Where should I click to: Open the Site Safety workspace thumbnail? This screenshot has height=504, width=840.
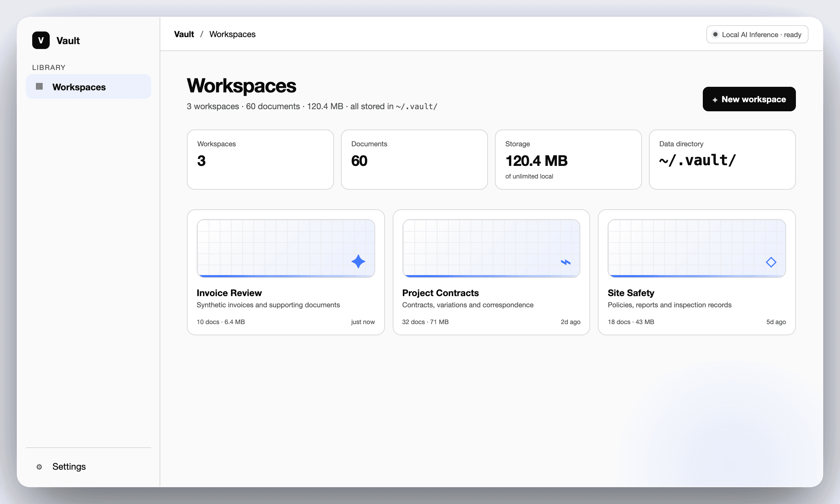click(x=697, y=248)
